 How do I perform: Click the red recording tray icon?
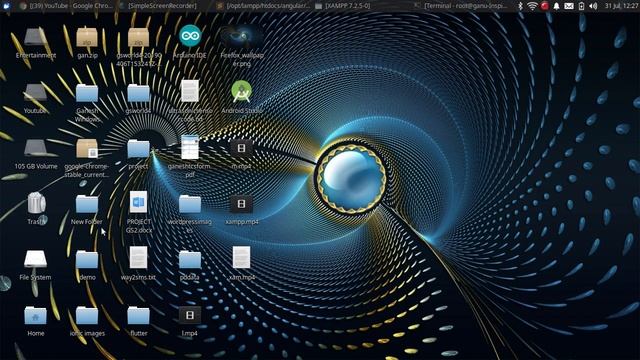pos(544,6)
